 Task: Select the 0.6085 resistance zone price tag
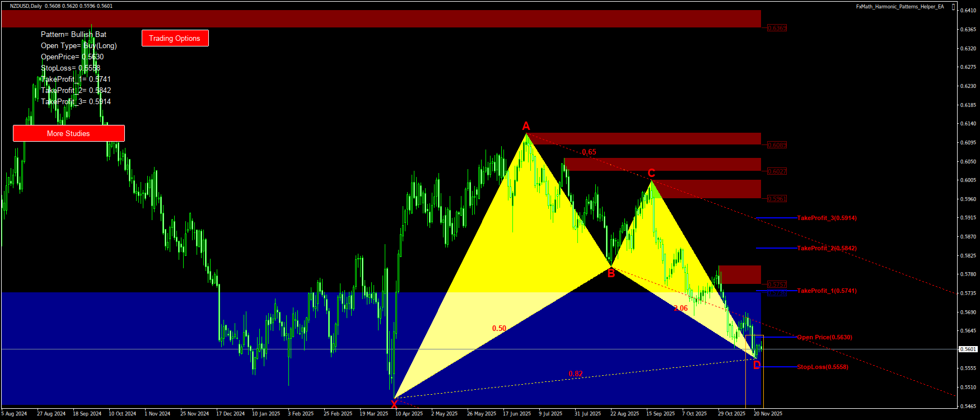tap(777, 145)
